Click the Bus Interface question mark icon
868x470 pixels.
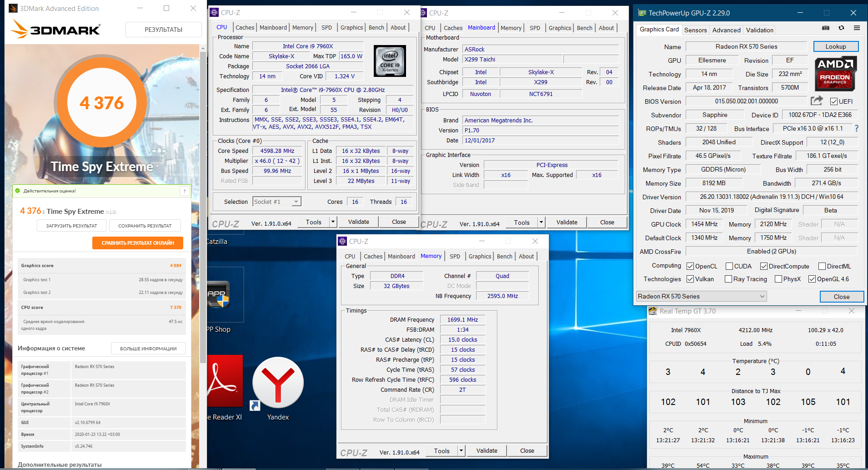coord(857,128)
